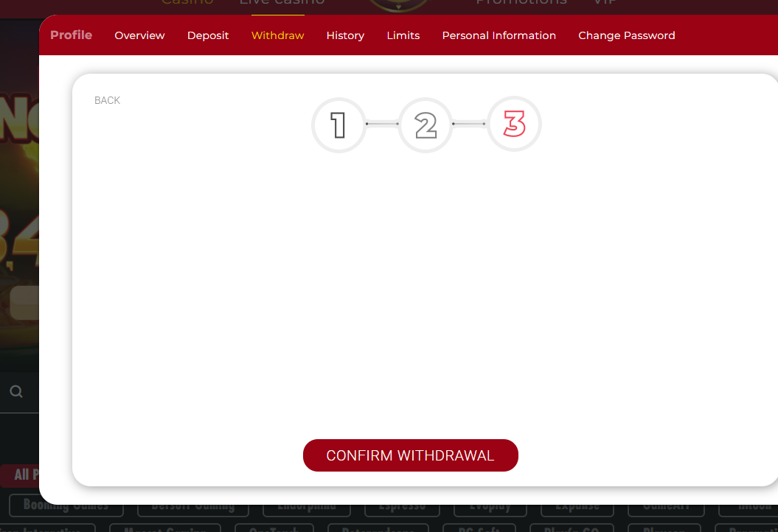Open the Overview tab
The height and width of the screenshot is (532, 778).
coord(139,35)
